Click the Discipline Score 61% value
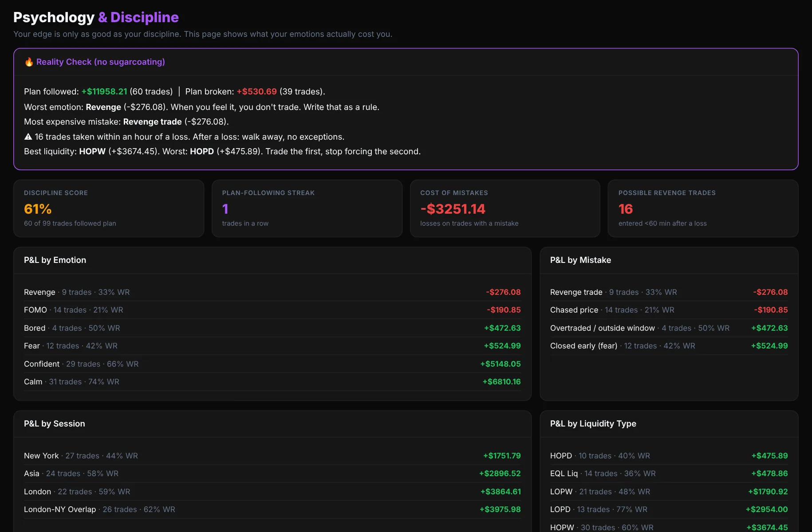The width and height of the screenshot is (812, 532). tap(38, 209)
